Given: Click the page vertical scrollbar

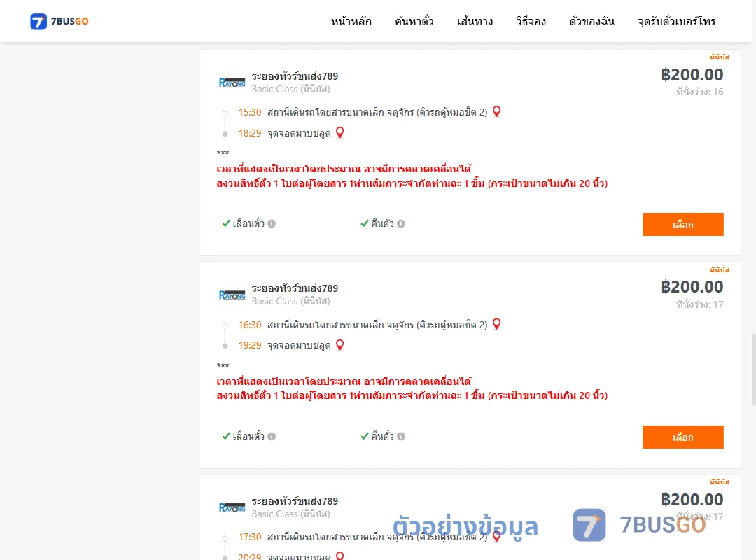Looking at the screenshot, I should (x=754, y=369).
